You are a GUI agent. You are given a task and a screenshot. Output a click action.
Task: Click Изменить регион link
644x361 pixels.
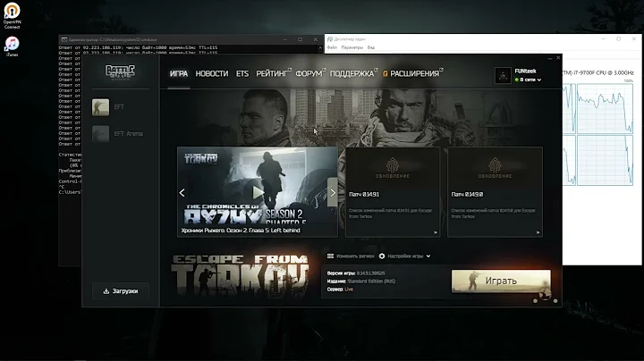[355, 256]
